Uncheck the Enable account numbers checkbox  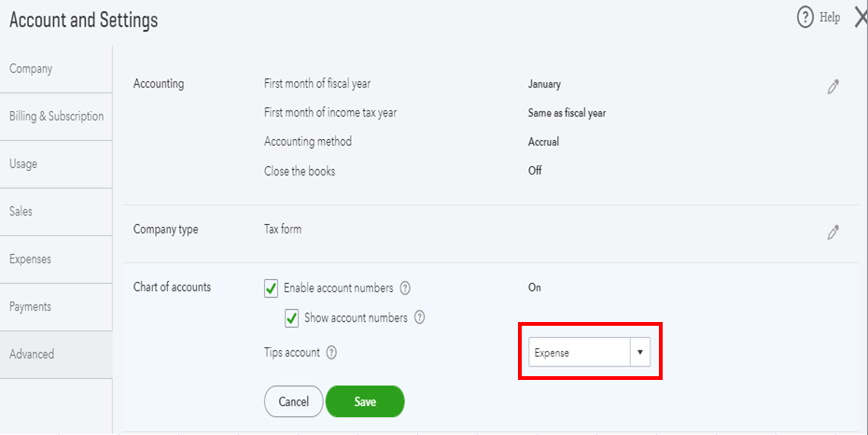[272, 288]
